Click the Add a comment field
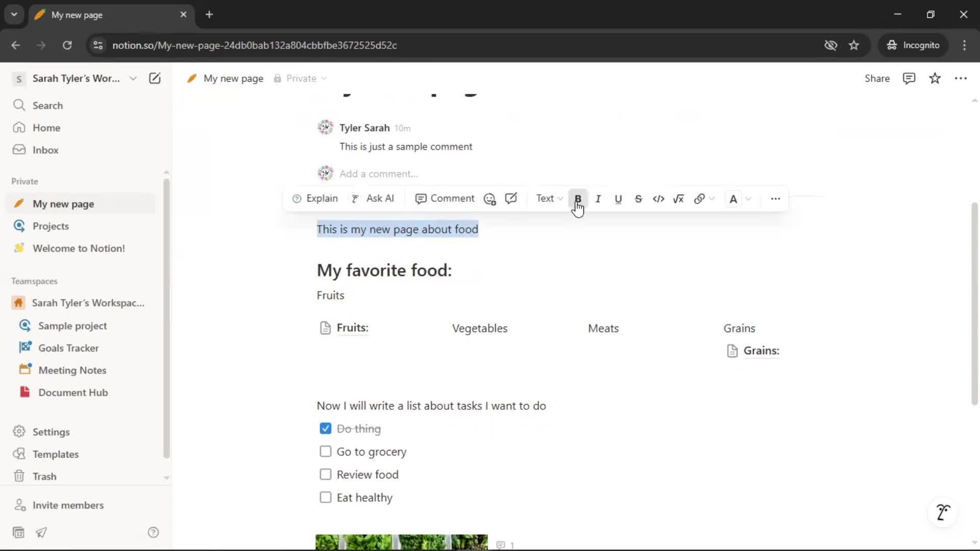 379,174
